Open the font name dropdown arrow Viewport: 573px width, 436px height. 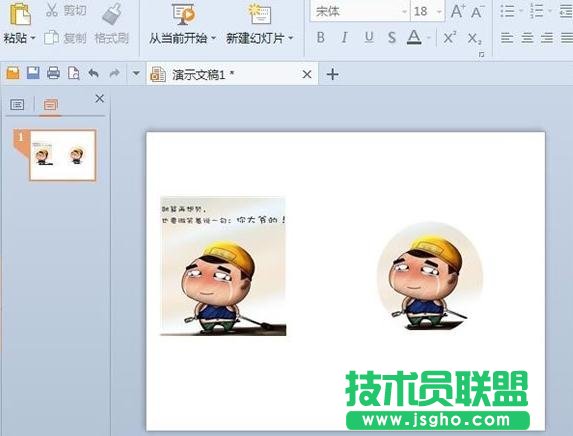(405, 12)
